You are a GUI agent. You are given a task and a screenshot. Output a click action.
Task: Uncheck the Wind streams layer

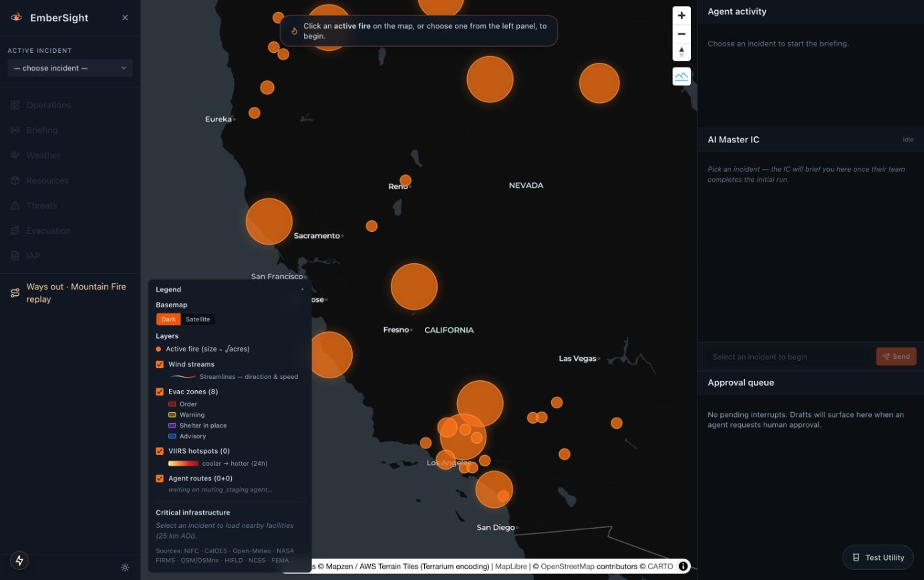[x=160, y=364]
